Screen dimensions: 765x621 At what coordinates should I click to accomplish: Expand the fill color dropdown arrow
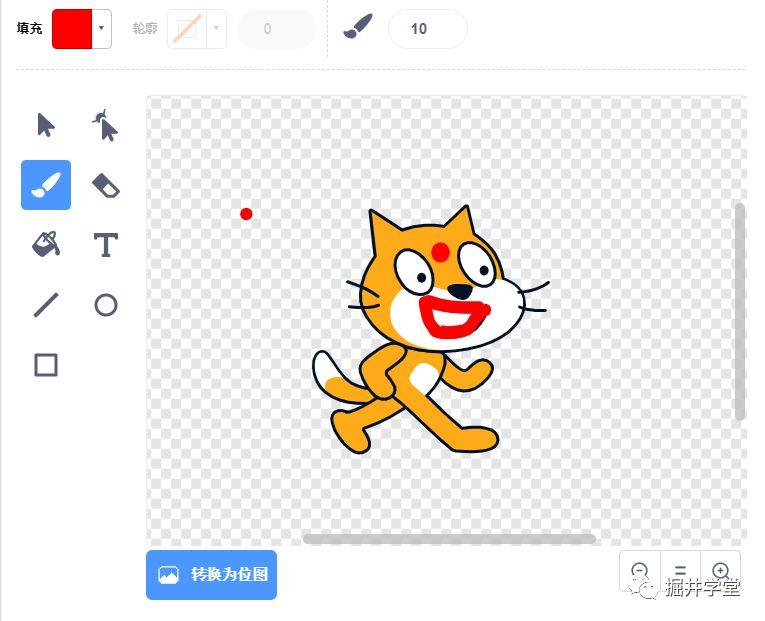(x=101, y=28)
